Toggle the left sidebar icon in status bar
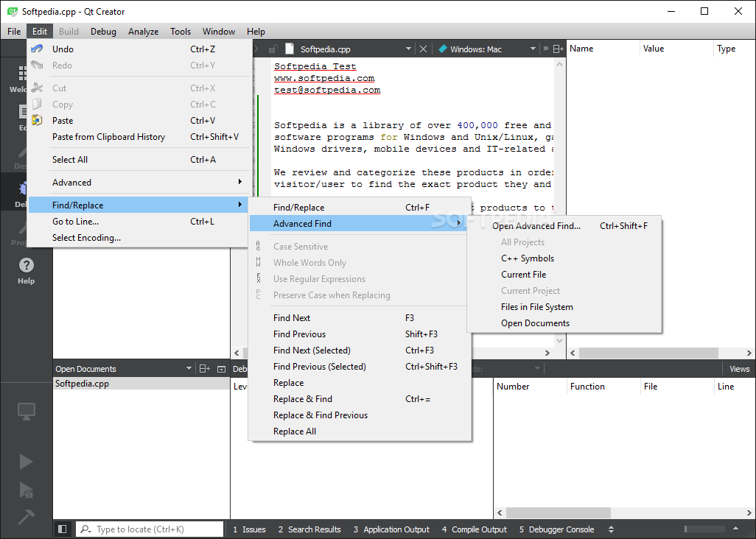Viewport: 756px width, 539px height. pos(62,529)
